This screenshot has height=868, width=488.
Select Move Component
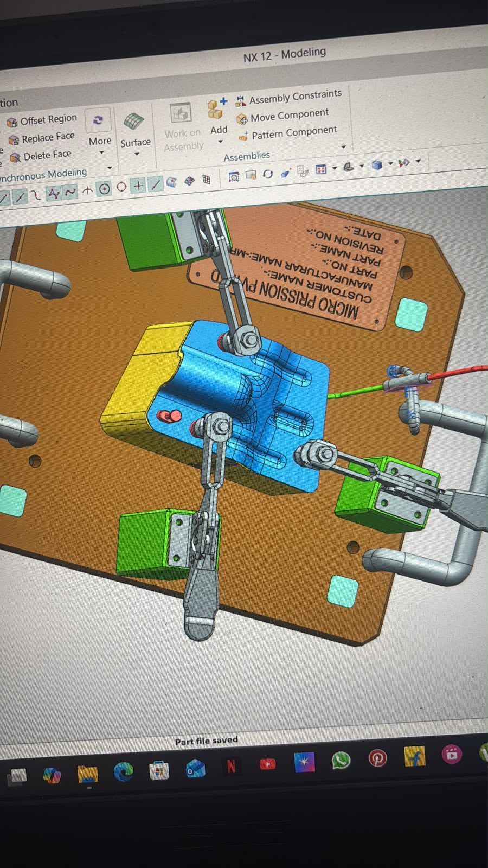coord(283,116)
